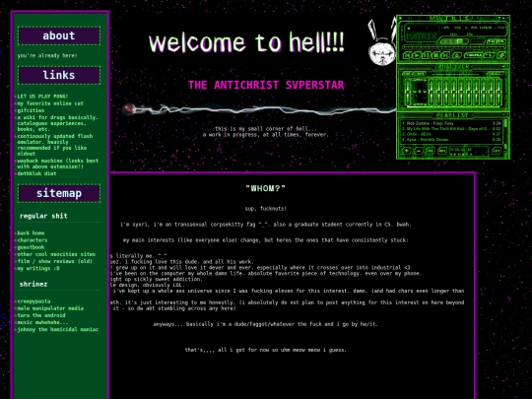The image size is (532, 399).
Task: Open film / show reviews (old) link
Action: (54, 262)
